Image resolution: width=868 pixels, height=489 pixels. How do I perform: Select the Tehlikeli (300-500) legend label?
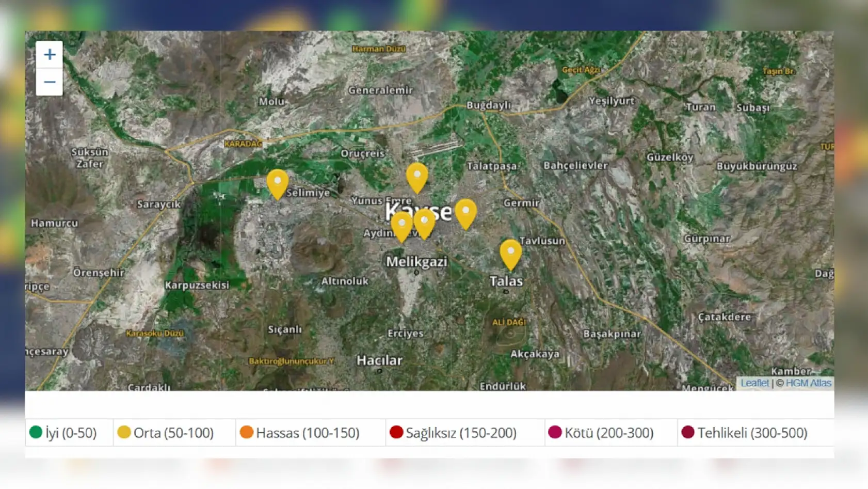point(752,433)
